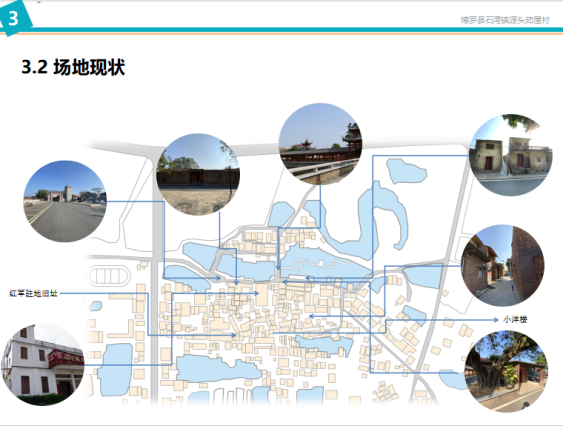Click the brick alley circular photo

[502, 266]
